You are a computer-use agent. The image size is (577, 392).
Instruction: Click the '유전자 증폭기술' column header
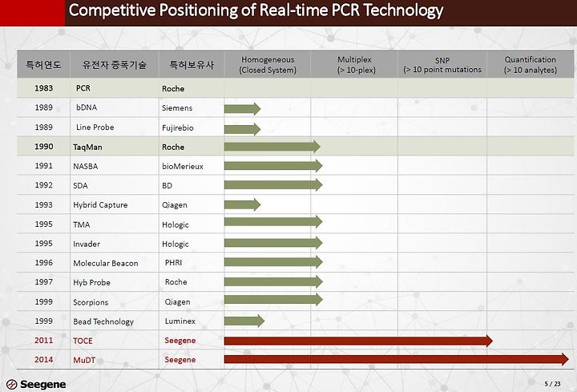point(115,65)
